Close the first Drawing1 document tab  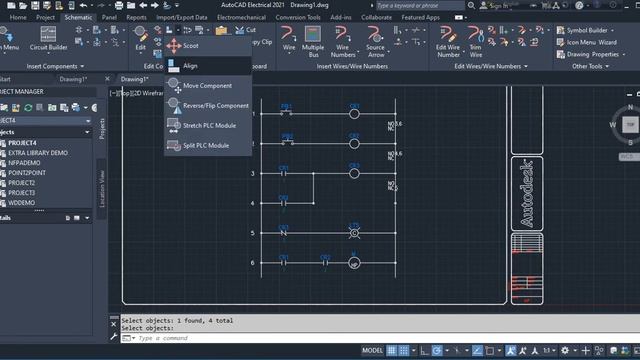pyautogui.click(x=107, y=79)
